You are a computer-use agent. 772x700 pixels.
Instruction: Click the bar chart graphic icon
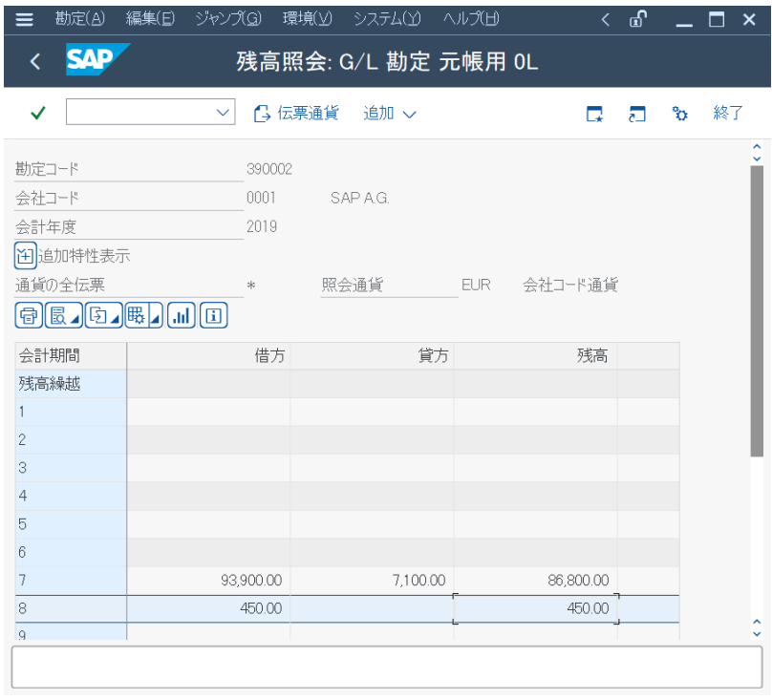(182, 315)
